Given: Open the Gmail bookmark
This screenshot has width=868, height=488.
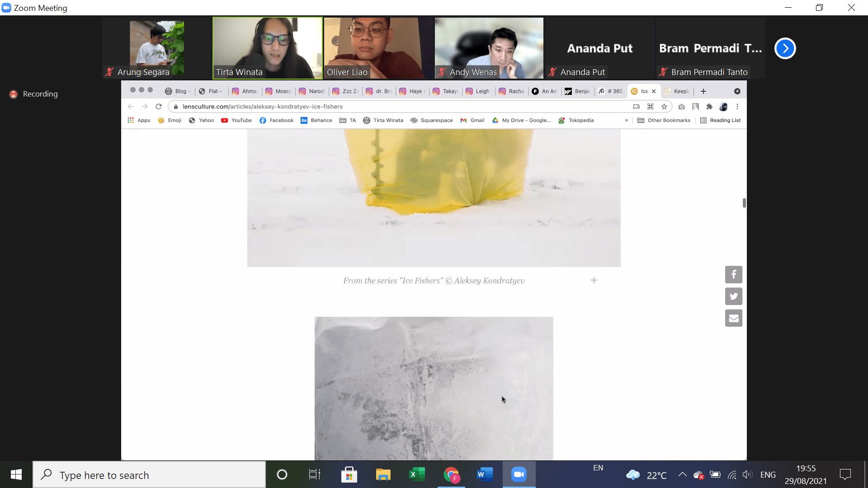Looking at the screenshot, I should tap(472, 120).
